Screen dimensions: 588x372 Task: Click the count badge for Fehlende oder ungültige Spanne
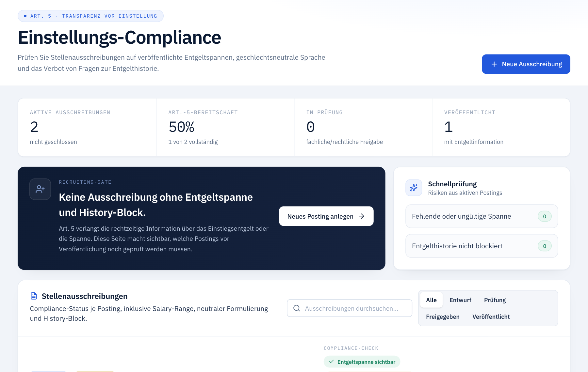click(x=545, y=216)
